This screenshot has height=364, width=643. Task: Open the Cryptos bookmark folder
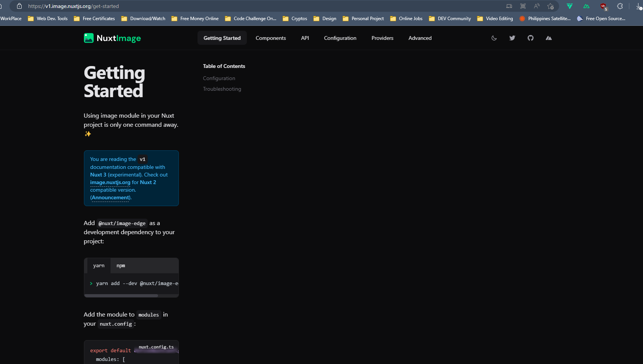[295, 19]
